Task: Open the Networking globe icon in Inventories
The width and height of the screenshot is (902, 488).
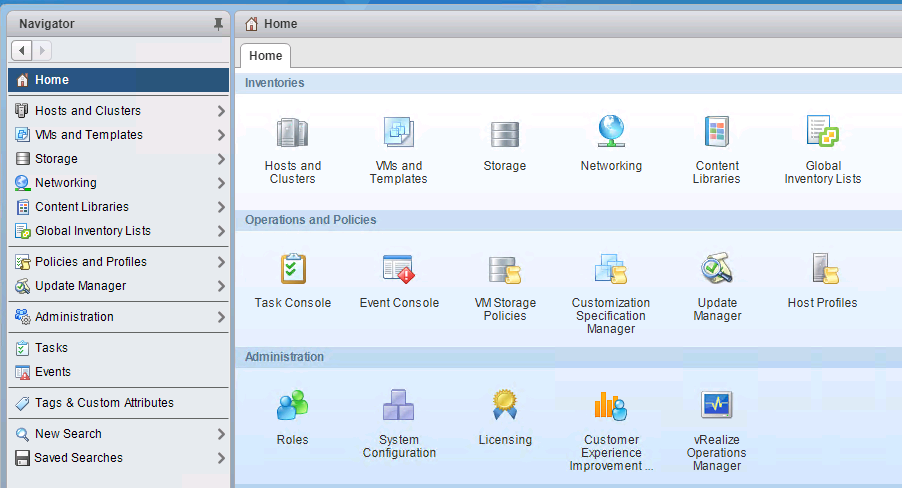Action: tap(611, 131)
